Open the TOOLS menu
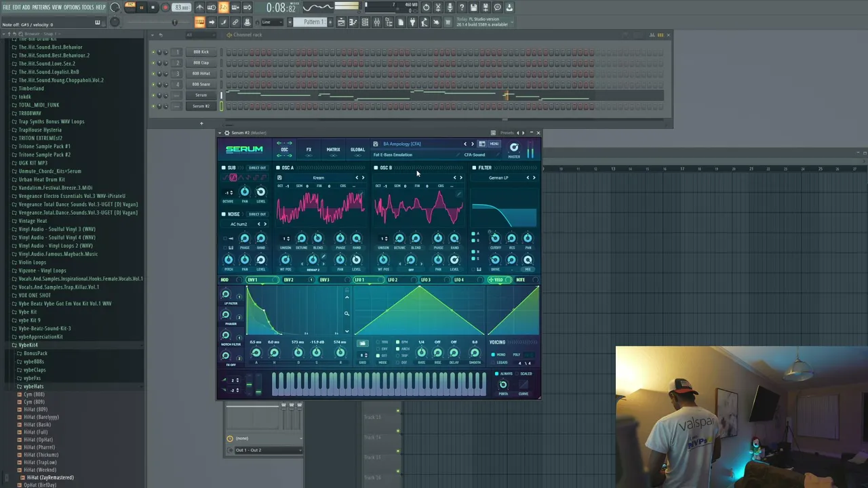The image size is (868, 488). click(x=88, y=7)
